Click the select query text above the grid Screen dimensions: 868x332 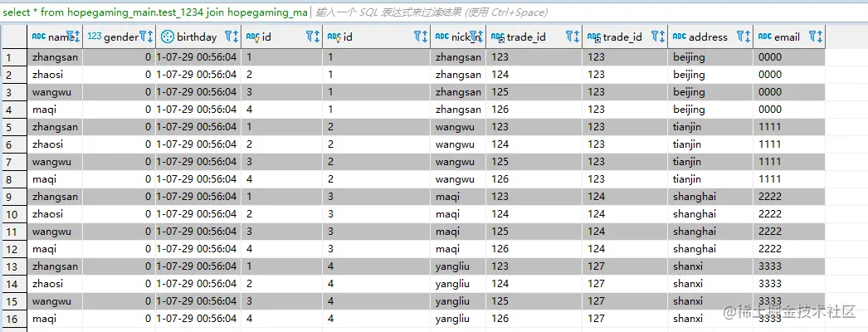click(155, 12)
